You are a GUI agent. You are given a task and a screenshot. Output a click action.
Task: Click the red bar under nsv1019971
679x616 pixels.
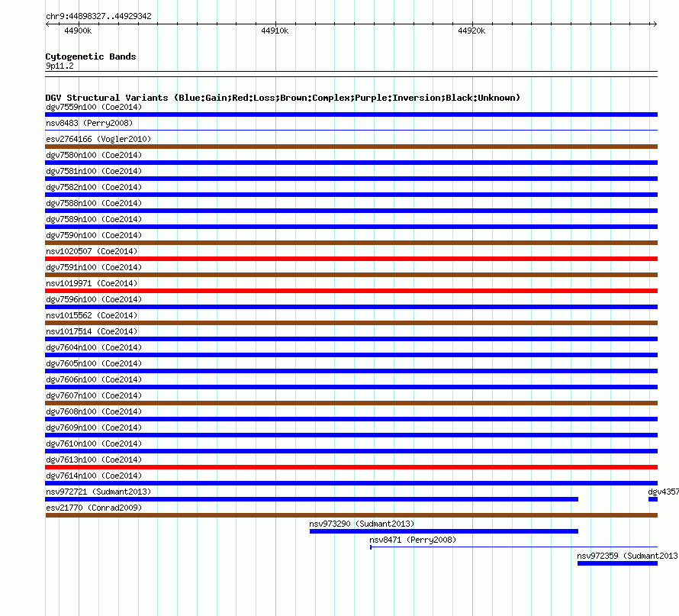pos(351,291)
